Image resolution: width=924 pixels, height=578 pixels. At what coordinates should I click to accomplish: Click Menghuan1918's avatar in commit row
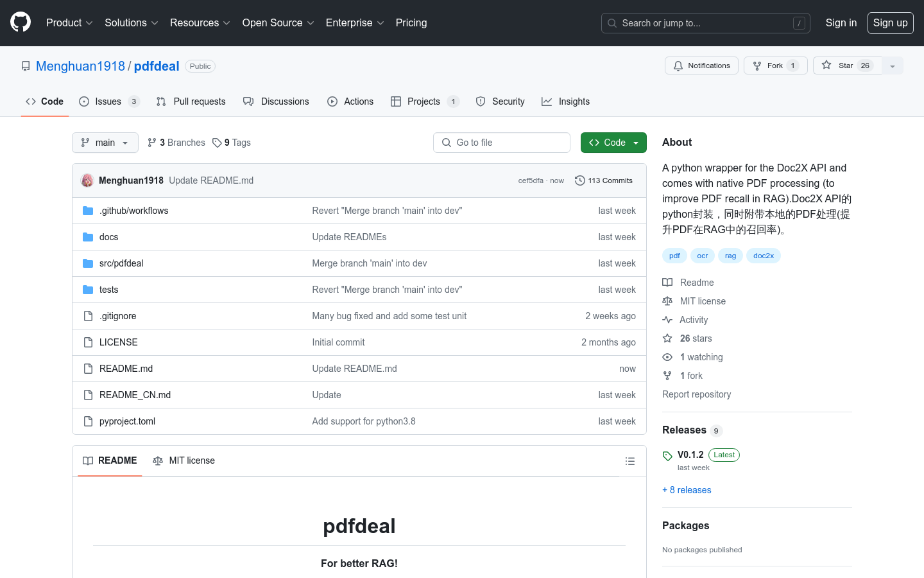tap(87, 180)
